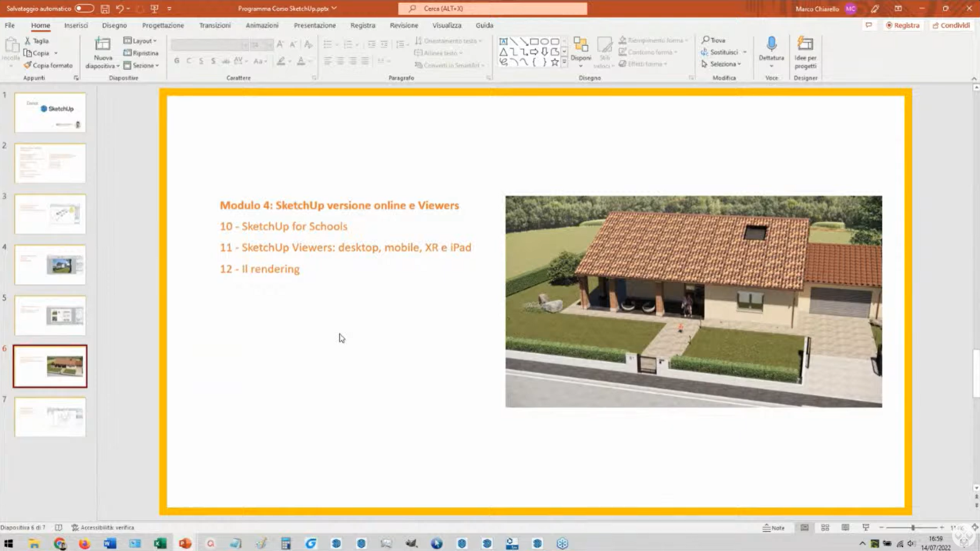Screen dimensions: 980x551
Task: Switch to slide sorter view icon
Action: 825,528
